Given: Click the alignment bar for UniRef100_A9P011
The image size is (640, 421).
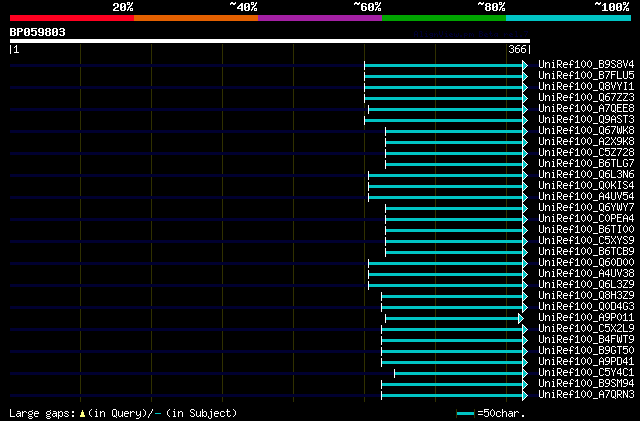Looking at the screenshot, I should click(x=452, y=319).
